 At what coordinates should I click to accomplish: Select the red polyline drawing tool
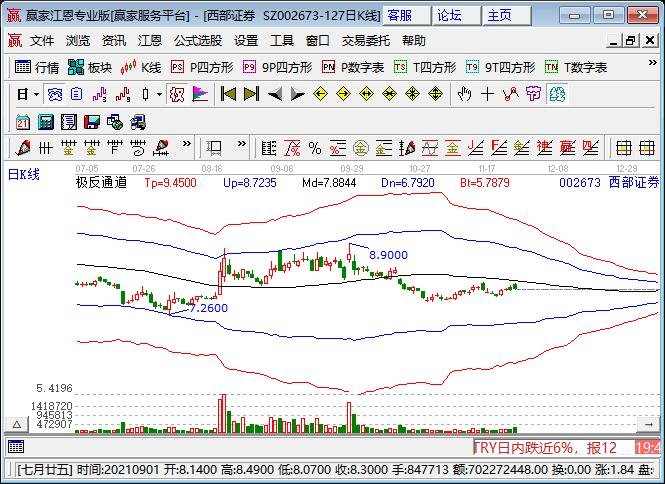pyautogui.click(x=511, y=94)
